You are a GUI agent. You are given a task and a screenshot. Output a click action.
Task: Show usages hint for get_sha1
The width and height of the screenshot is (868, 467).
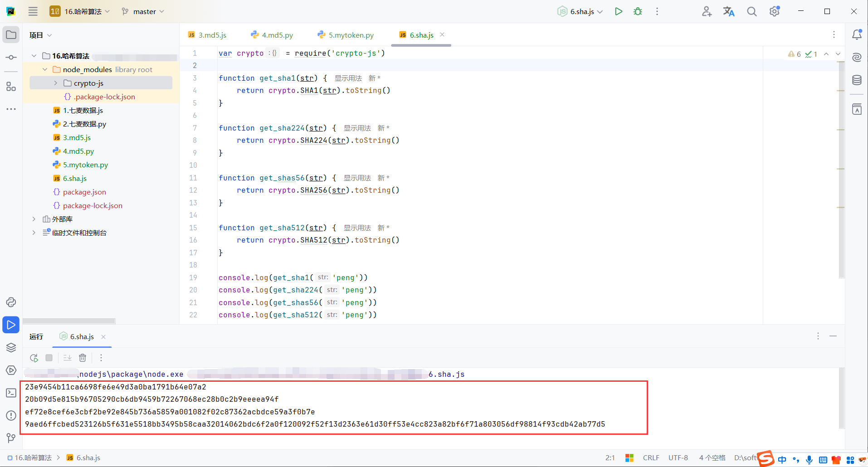click(348, 78)
